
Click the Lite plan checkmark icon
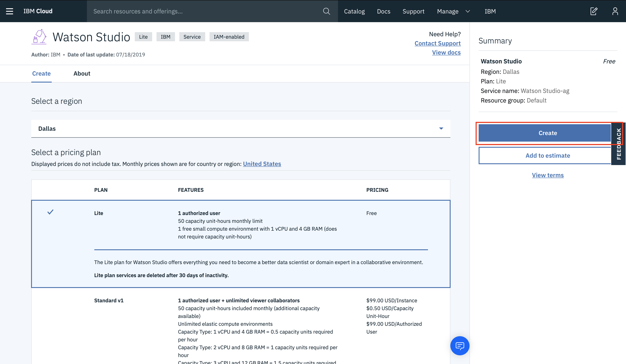point(50,212)
